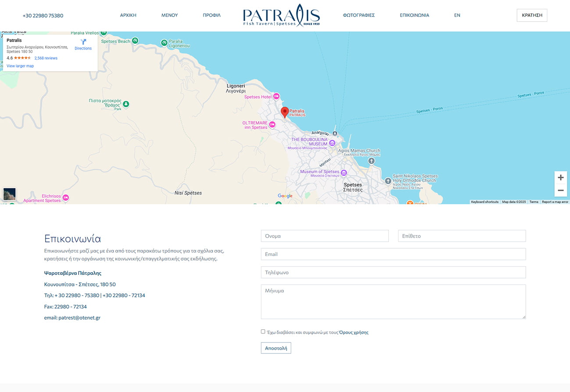Open the ΠΡΟΦΙΛ menu item

click(212, 15)
